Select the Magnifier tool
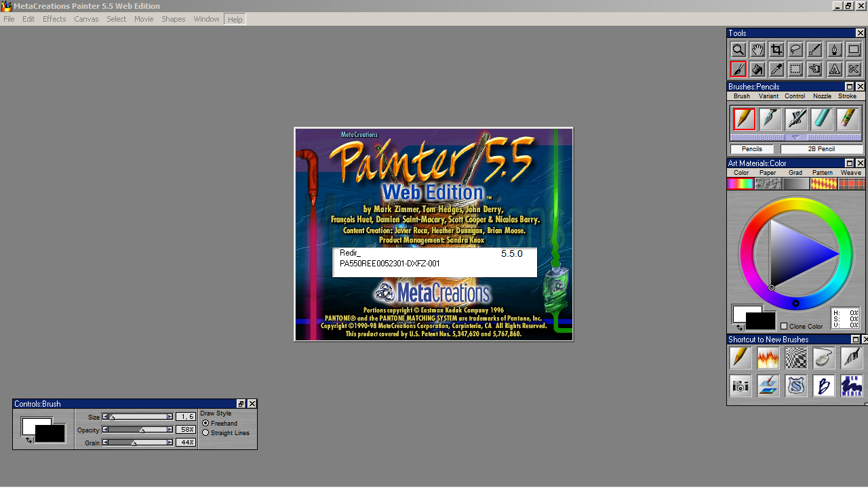 738,49
